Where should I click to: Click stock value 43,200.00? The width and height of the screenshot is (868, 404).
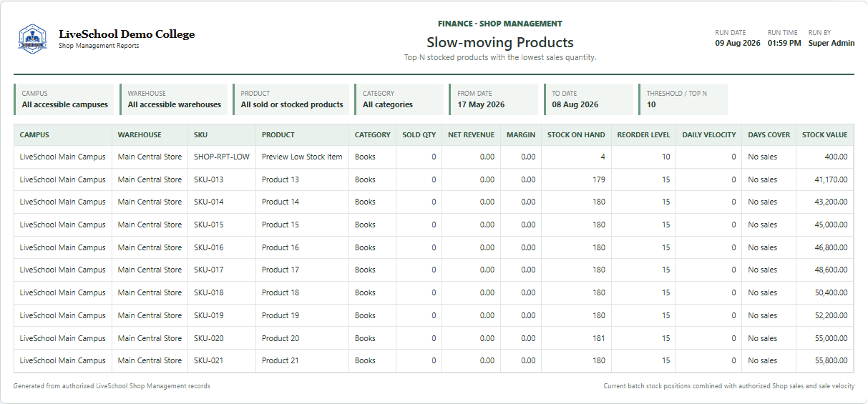pyautogui.click(x=830, y=202)
